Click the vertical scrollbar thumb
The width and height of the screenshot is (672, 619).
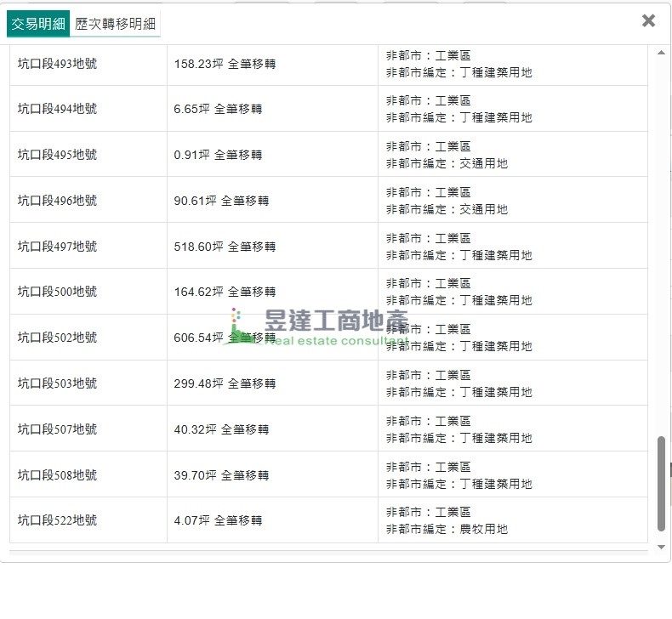[x=662, y=485]
